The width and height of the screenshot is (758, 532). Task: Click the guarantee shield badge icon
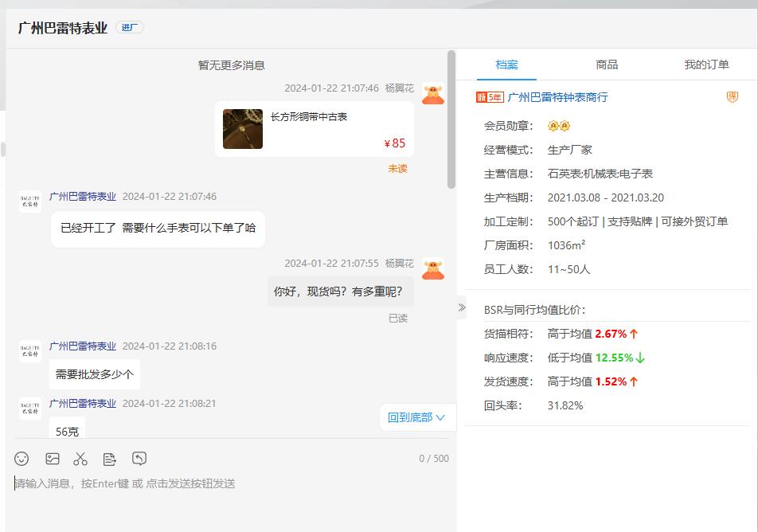point(733,97)
